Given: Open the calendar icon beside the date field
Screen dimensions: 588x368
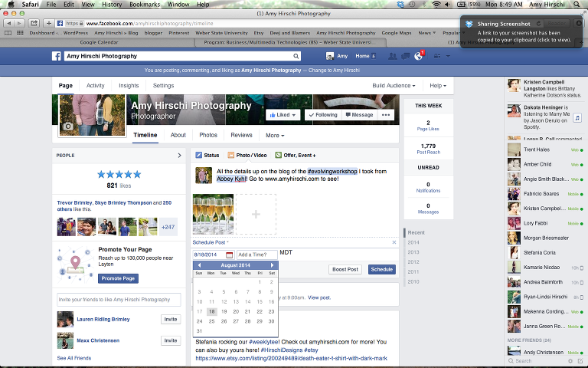Looking at the screenshot, I should coord(229,255).
